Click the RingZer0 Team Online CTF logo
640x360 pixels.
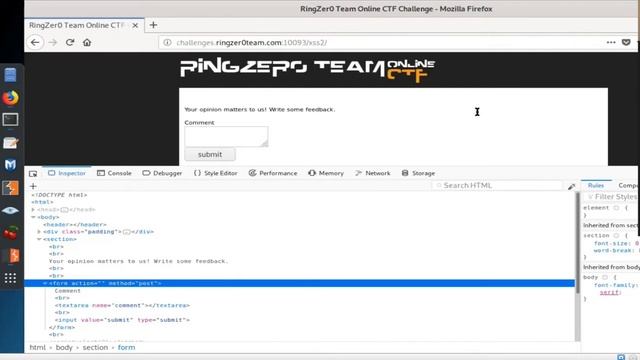(308, 70)
